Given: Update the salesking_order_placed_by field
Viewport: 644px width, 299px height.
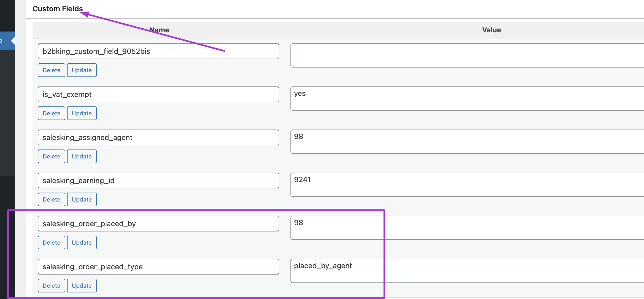Looking at the screenshot, I should (x=82, y=243).
